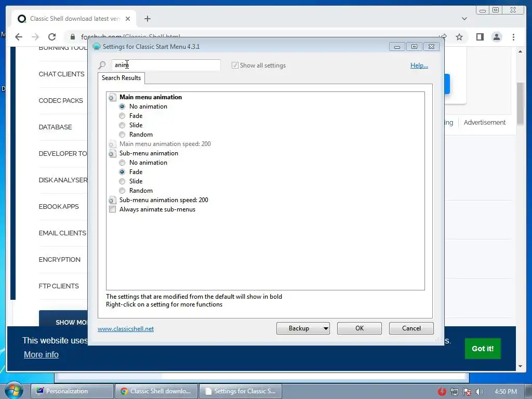Go back in Chrome browser

click(x=19, y=37)
